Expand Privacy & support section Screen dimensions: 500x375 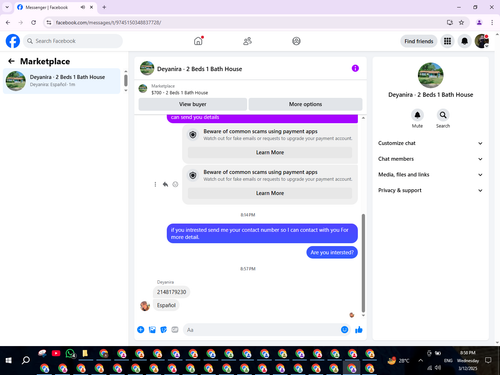coord(430,190)
